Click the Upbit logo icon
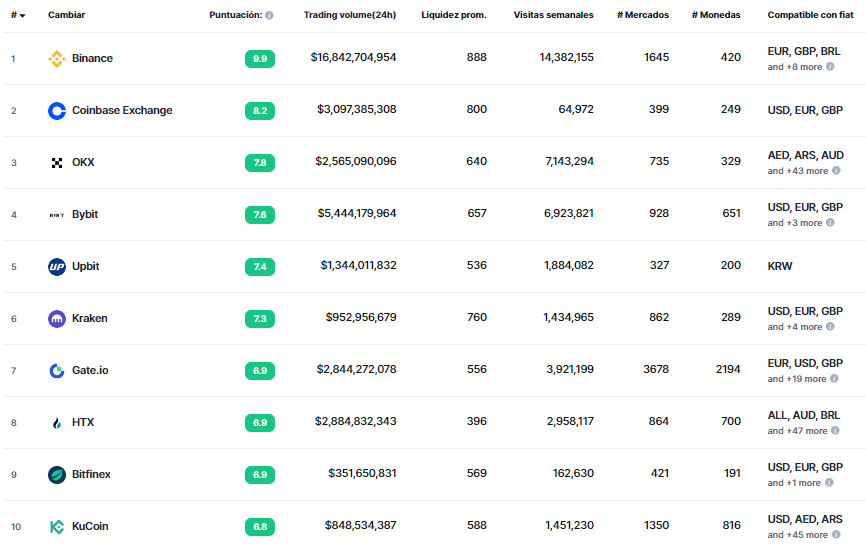The width and height of the screenshot is (866, 551). point(57,267)
